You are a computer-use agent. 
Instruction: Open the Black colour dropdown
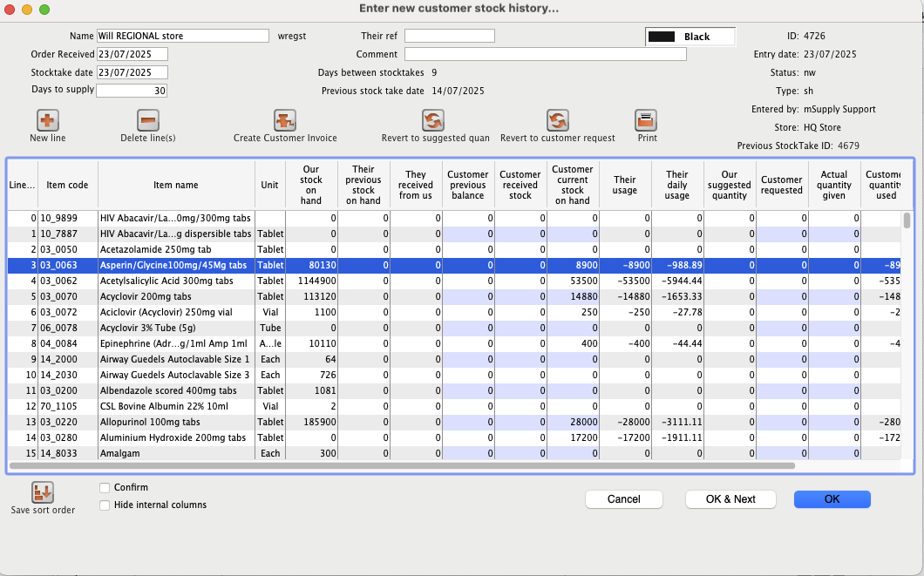tap(690, 37)
